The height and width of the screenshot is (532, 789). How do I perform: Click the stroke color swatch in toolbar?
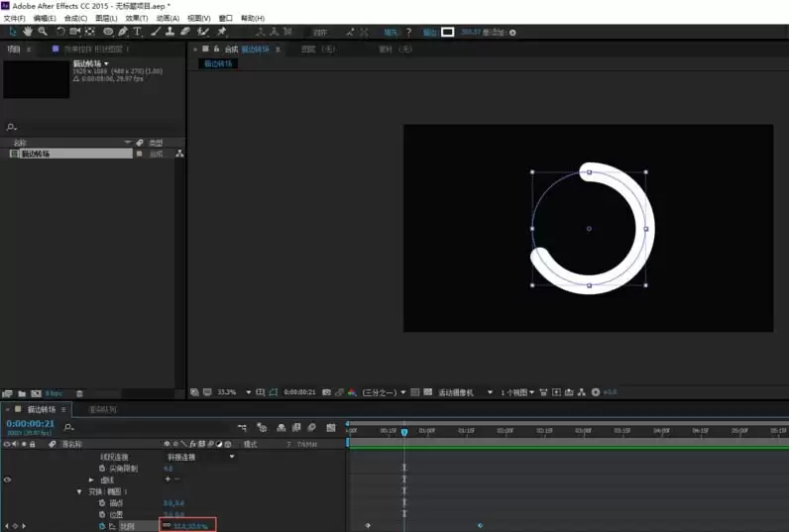click(447, 32)
